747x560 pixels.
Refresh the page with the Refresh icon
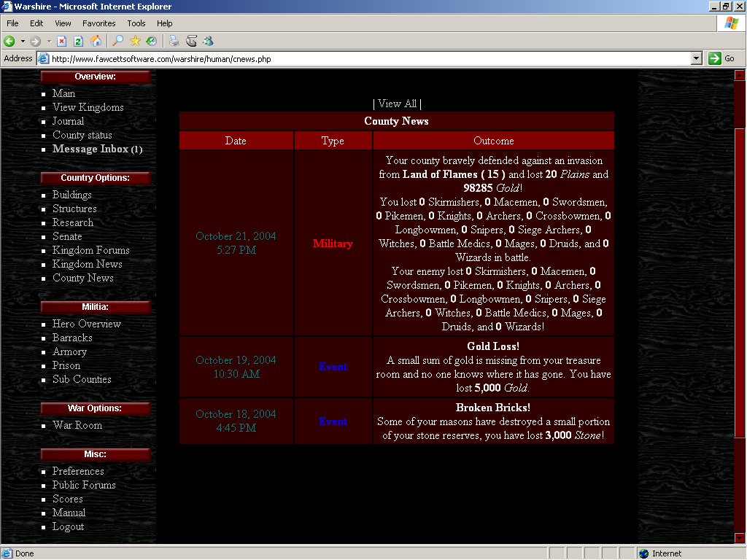tap(79, 41)
